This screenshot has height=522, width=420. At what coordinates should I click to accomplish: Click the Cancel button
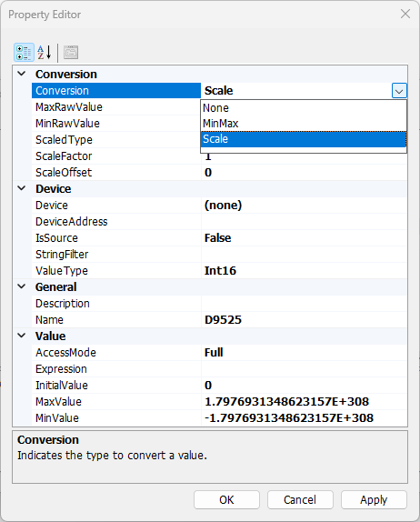(x=300, y=499)
